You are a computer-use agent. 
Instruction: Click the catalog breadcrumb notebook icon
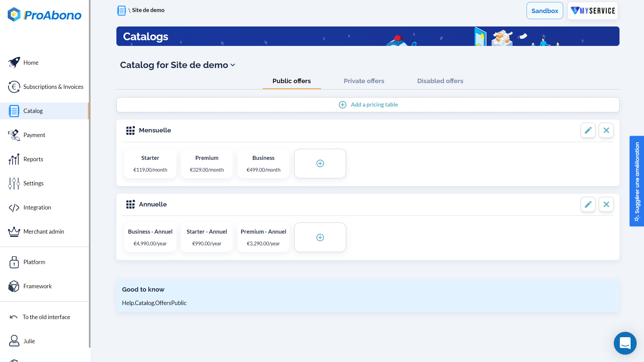click(x=121, y=10)
